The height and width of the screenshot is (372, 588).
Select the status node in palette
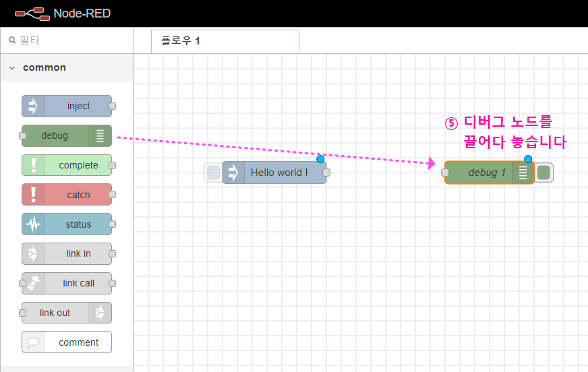coord(67,224)
